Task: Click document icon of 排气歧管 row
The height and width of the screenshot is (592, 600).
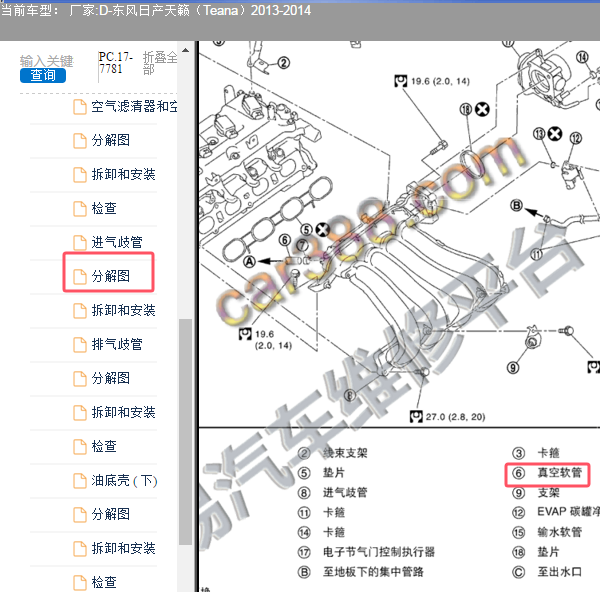Action: (x=80, y=344)
